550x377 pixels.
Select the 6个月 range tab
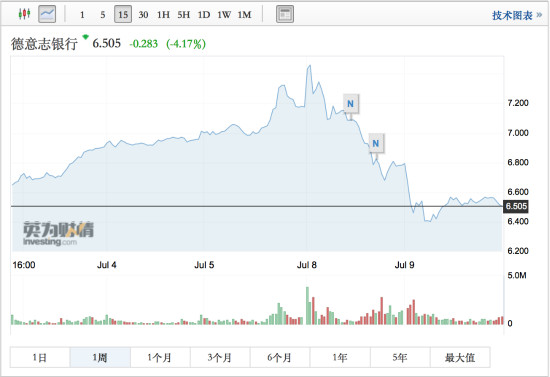pos(280,358)
